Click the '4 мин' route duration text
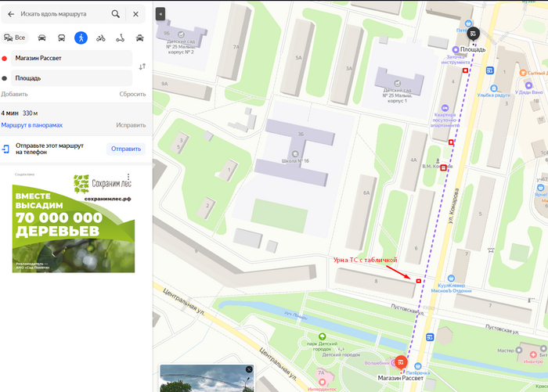The height and width of the screenshot is (392, 548). [x=9, y=113]
